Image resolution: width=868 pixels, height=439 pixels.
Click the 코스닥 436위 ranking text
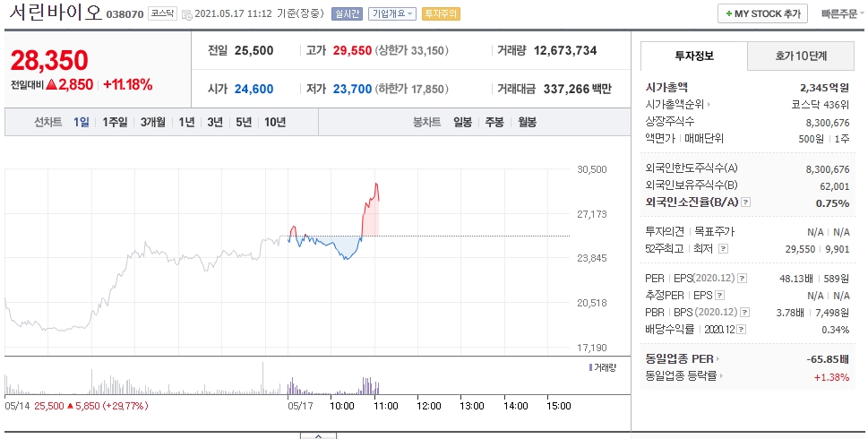[821, 105]
